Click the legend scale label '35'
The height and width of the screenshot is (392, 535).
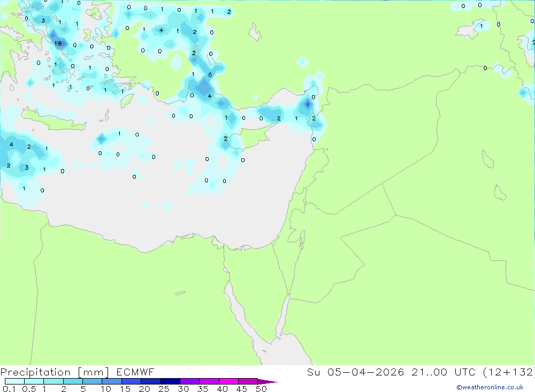point(203,389)
